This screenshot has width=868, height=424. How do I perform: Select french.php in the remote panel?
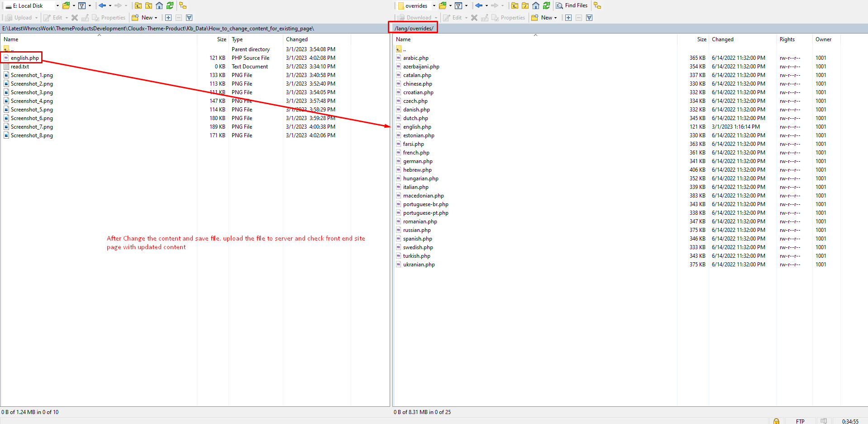(x=416, y=153)
